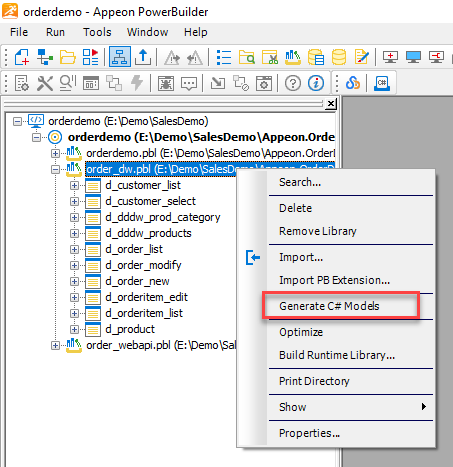The height and width of the screenshot is (467, 453).
Task: Click the C# solution toolbar icon
Action: (382, 83)
